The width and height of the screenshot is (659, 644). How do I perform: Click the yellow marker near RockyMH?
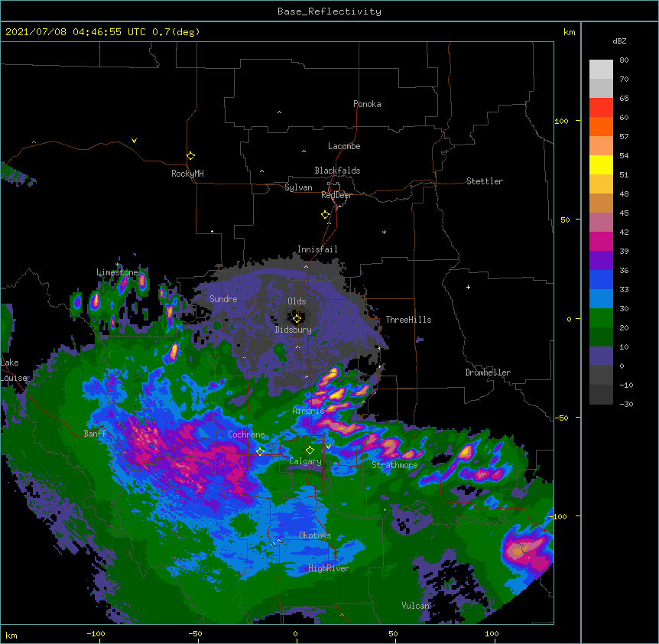pos(190,156)
